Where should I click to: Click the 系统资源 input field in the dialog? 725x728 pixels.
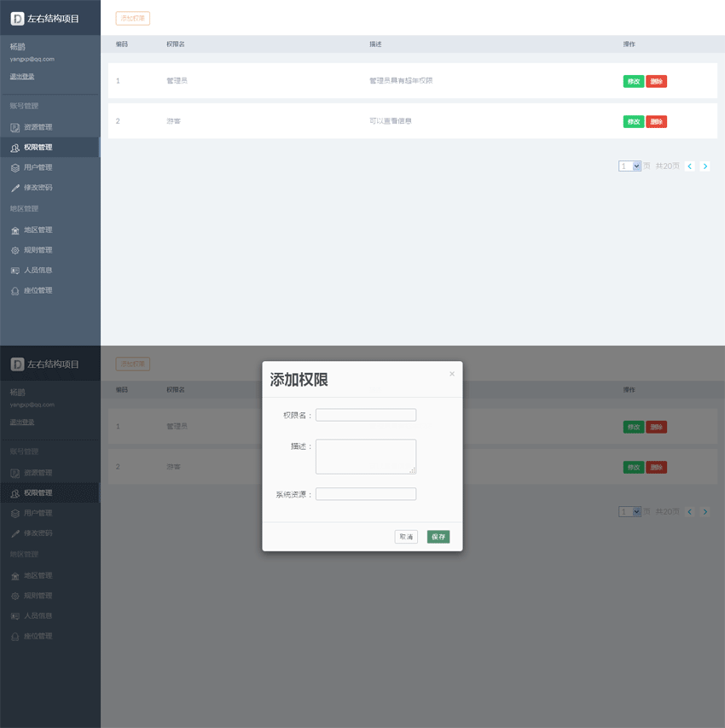coord(365,494)
